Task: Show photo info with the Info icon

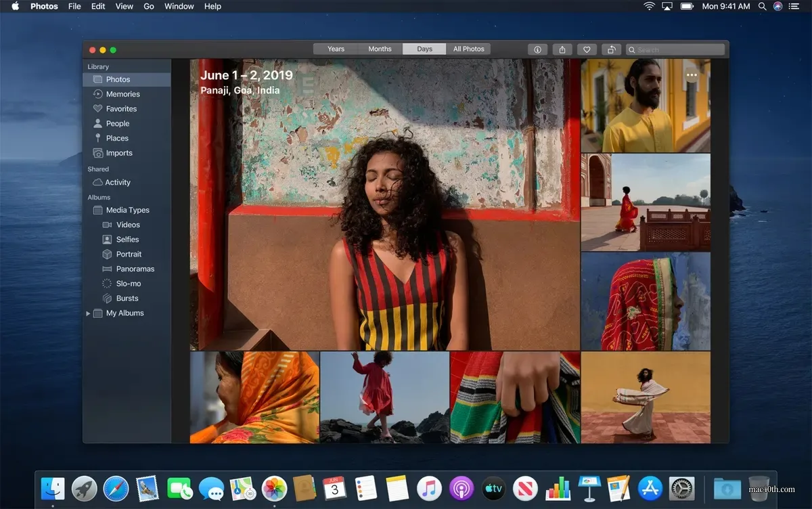Action: pyautogui.click(x=537, y=49)
